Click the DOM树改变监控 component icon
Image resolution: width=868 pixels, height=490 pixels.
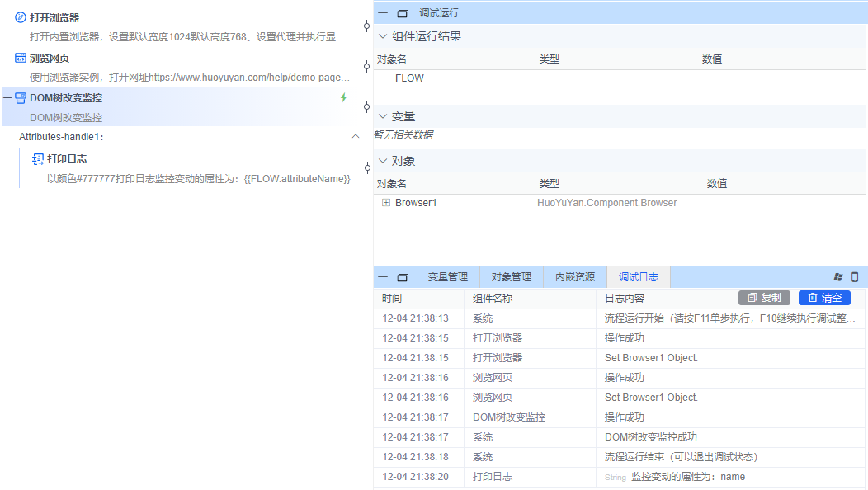(x=21, y=97)
